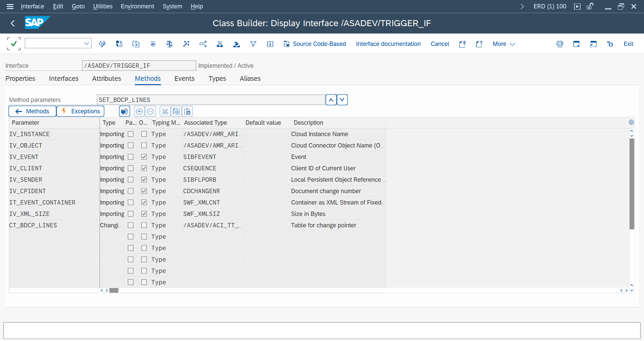Click the Paste clipboard icon

coord(187,111)
